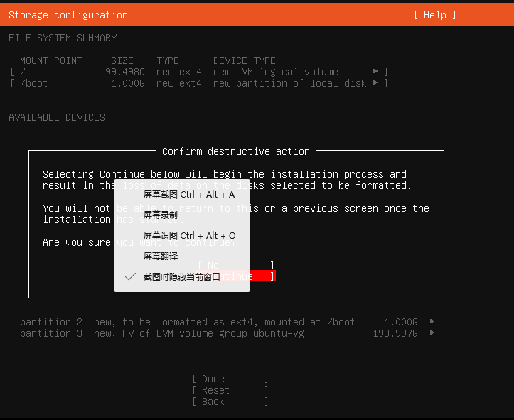Select the highlighted Continue button
The image size is (514, 420).
pyautogui.click(x=236, y=276)
